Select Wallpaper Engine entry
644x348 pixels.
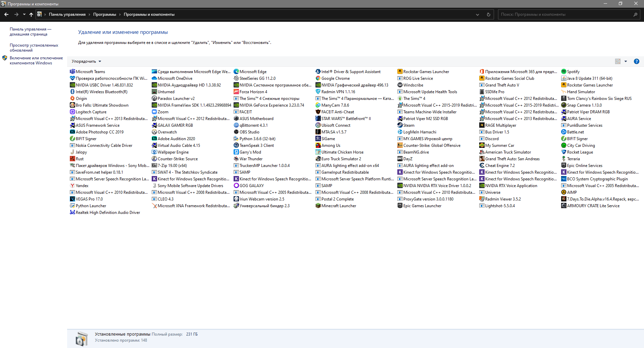pyautogui.click(x=170, y=152)
